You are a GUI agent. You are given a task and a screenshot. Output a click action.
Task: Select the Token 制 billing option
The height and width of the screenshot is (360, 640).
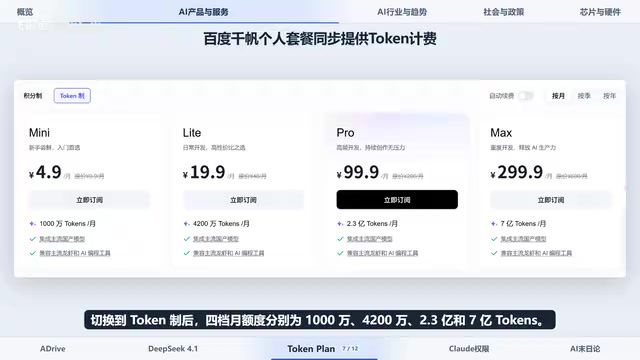72,96
